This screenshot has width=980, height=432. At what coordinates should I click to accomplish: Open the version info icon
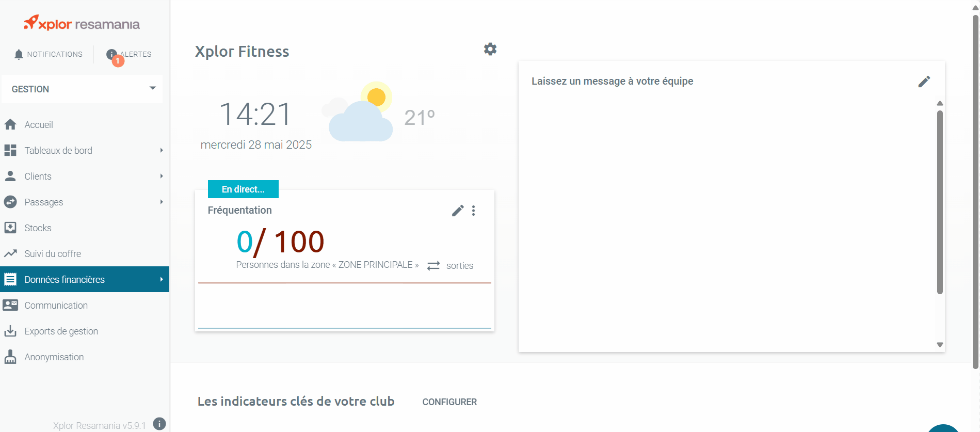(159, 424)
